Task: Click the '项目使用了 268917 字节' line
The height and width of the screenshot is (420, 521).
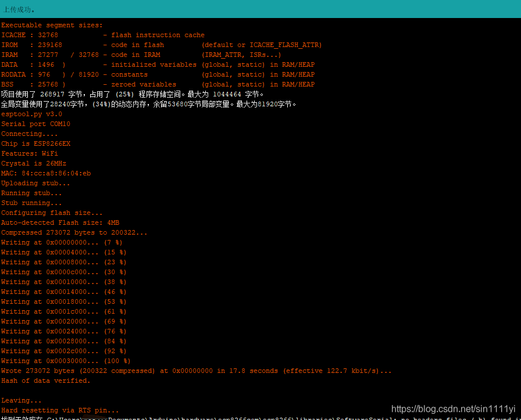Action: [x=132, y=94]
